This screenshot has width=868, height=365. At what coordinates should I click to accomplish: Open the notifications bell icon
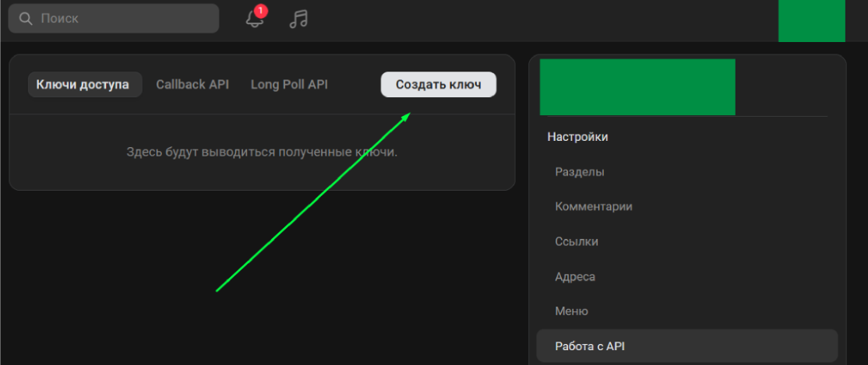254,19
